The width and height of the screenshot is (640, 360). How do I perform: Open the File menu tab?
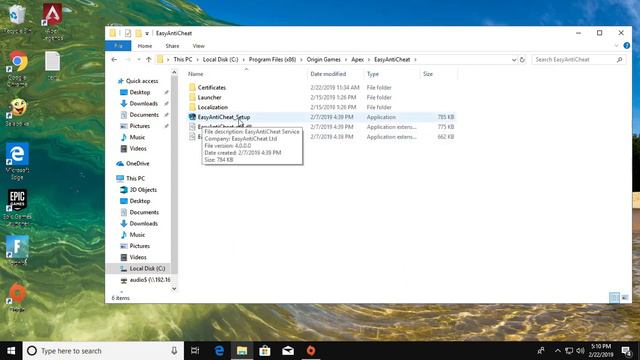[x=118, y=46]
